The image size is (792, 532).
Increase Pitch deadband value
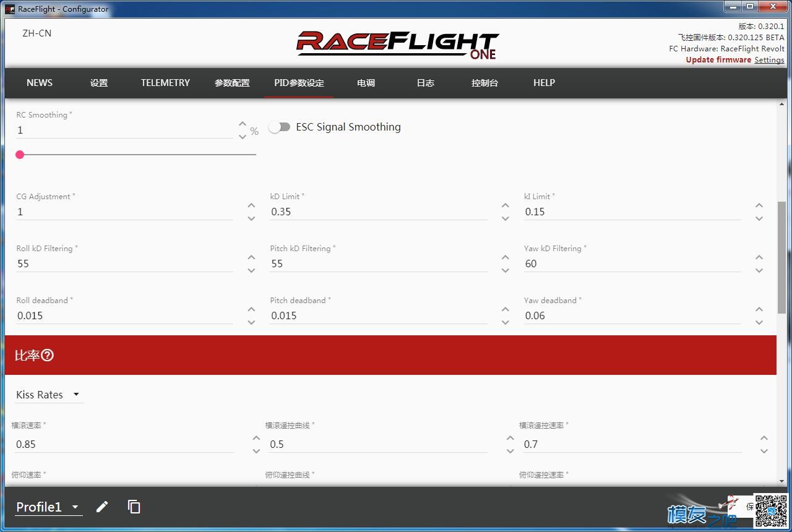pos(506,309)
